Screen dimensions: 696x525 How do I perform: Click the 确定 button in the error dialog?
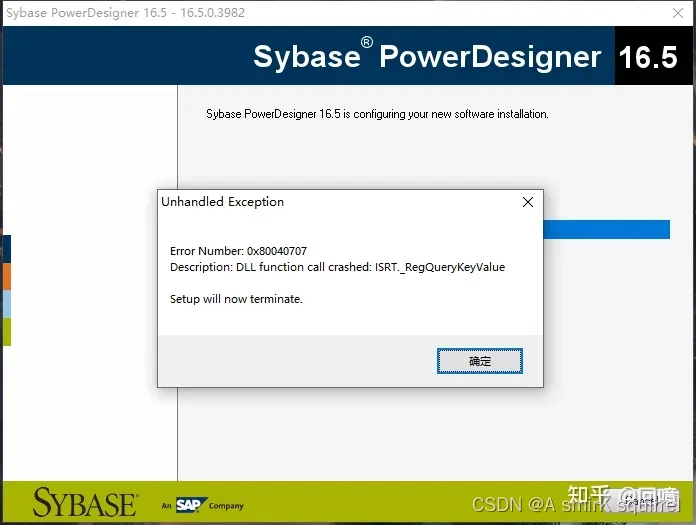point(479,361)
